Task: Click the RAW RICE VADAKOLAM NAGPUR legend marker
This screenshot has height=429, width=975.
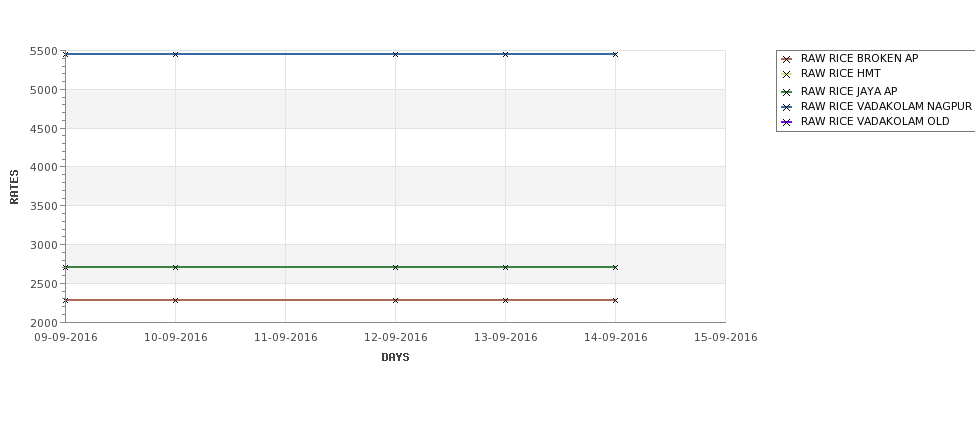Action: (786, 107)
